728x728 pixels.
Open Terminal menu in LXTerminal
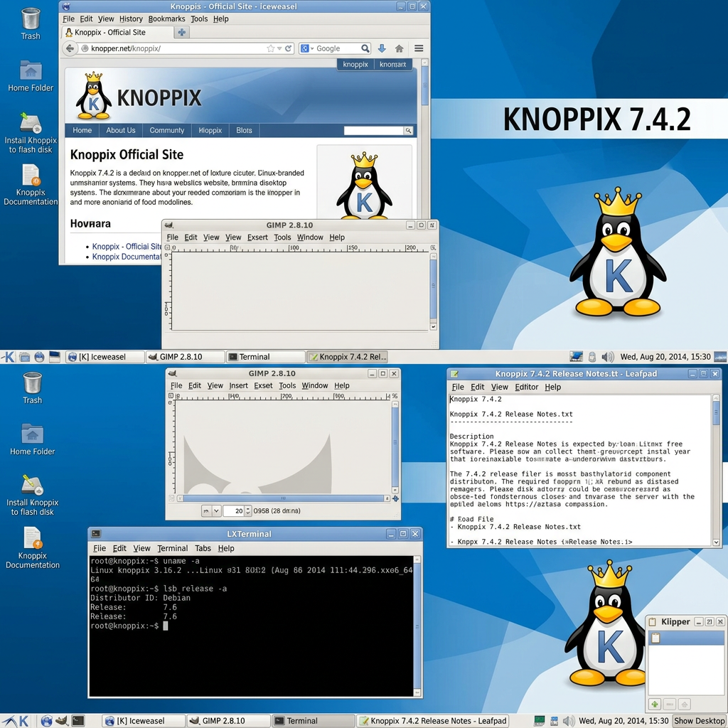[x=172, y=548]
